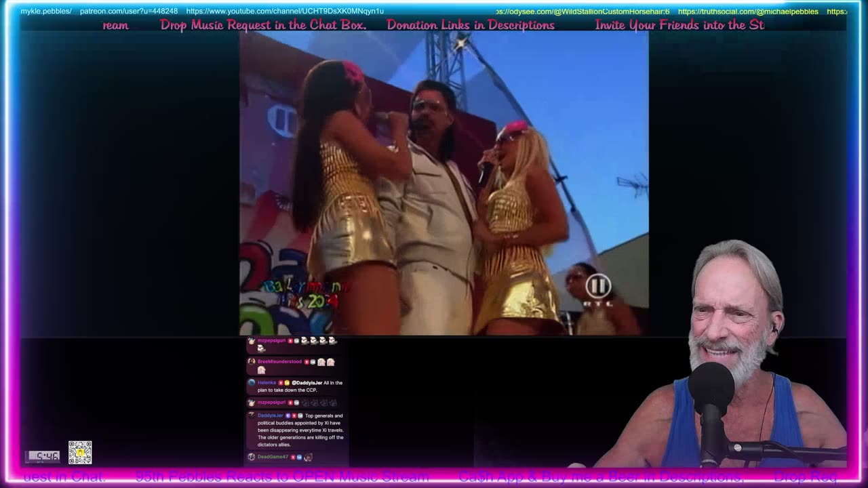Click the username BreeMisunderstood in chat
Viewport: 868px width, 488px height.
point(279,362)
